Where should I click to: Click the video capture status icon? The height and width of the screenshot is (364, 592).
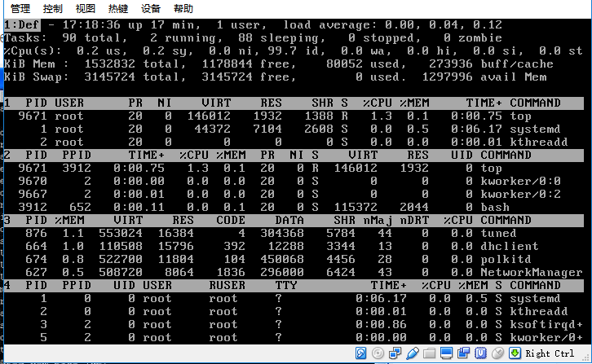click(463, 353)
